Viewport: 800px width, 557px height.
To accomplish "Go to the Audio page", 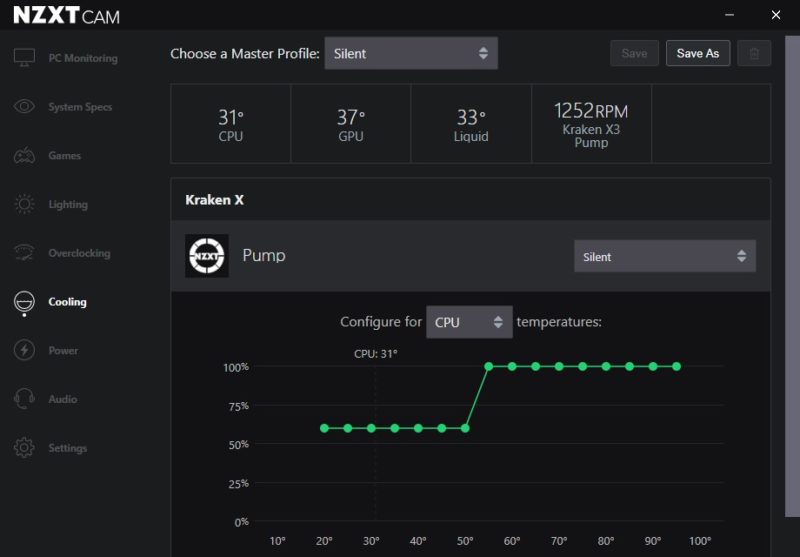I will coord(63,399).
